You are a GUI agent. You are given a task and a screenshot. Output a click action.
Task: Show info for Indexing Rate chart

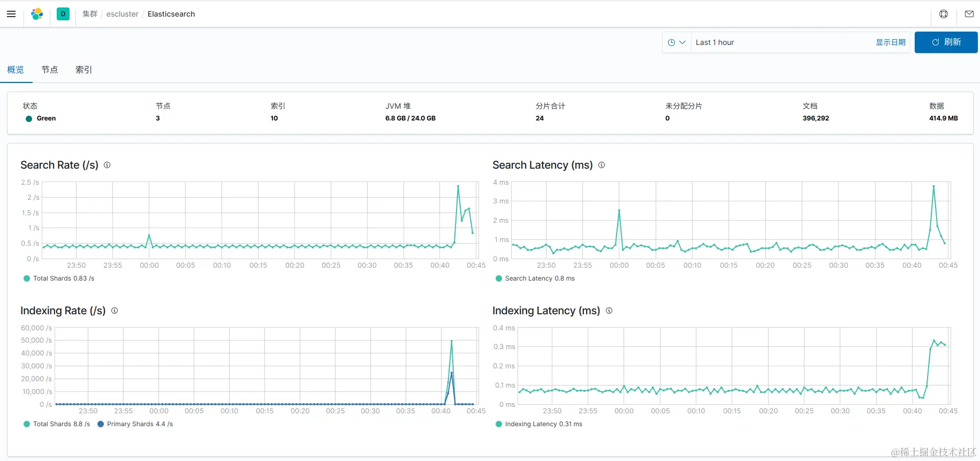(x=115, y=311)
